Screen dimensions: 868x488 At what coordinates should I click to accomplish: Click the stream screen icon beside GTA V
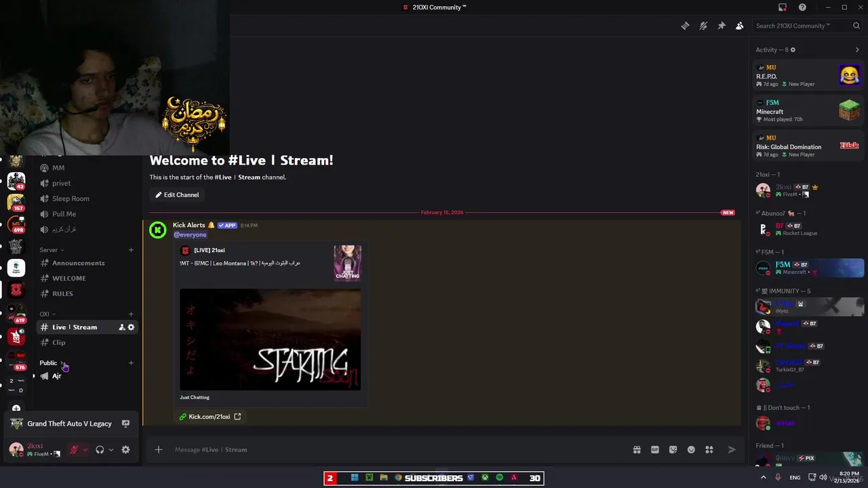[x=125, y=424]
